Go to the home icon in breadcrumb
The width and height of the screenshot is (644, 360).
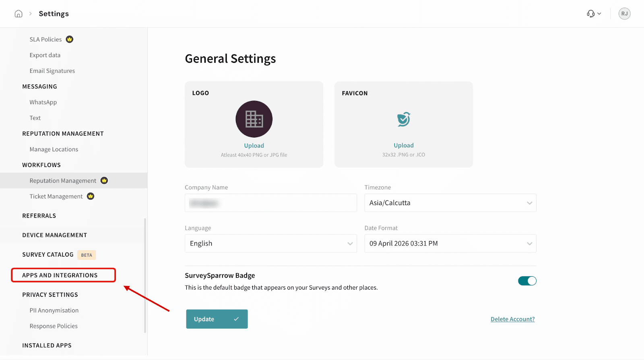(19, 14)
